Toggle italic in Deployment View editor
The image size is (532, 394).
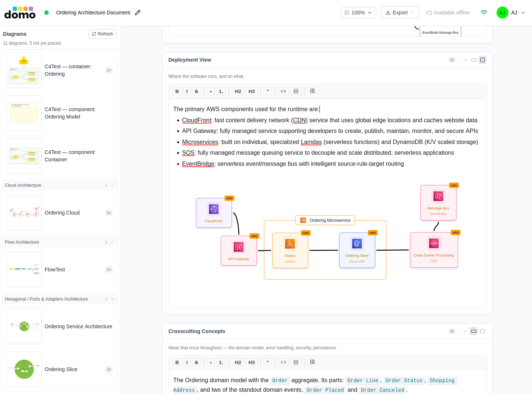tap(187, 91)
